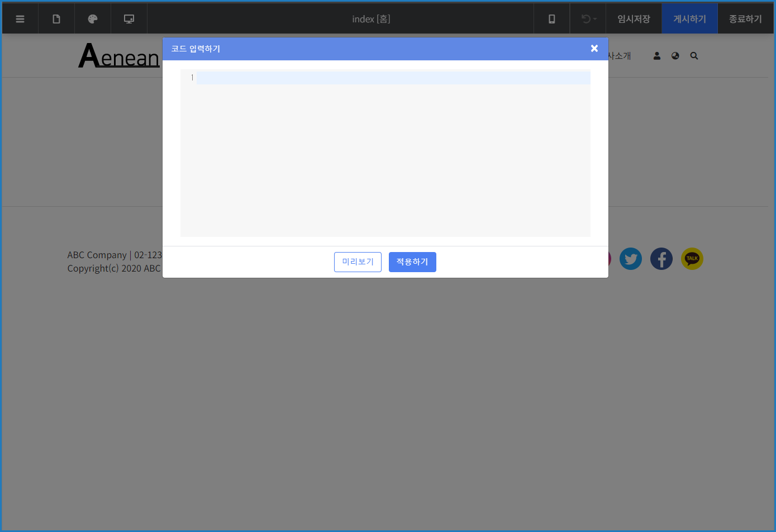
Task: Click the search magnifier icon
Action: coord(694,56)
